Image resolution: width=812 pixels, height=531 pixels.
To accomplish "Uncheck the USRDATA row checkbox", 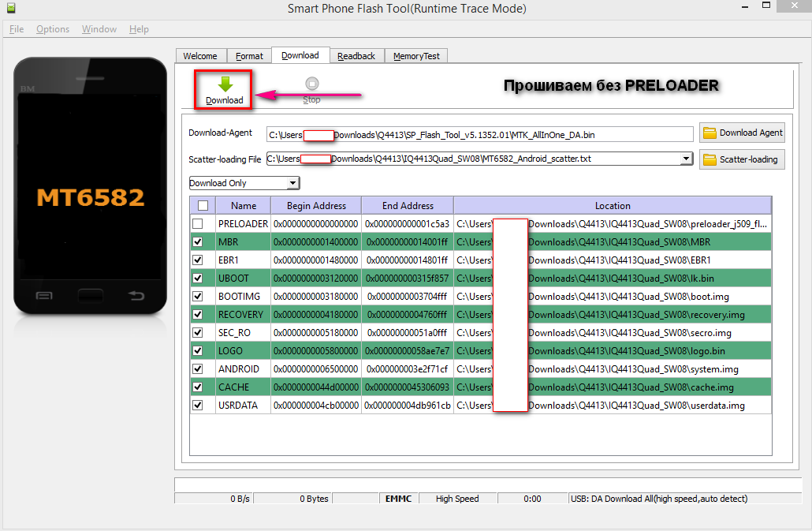I will click(197, 405).
